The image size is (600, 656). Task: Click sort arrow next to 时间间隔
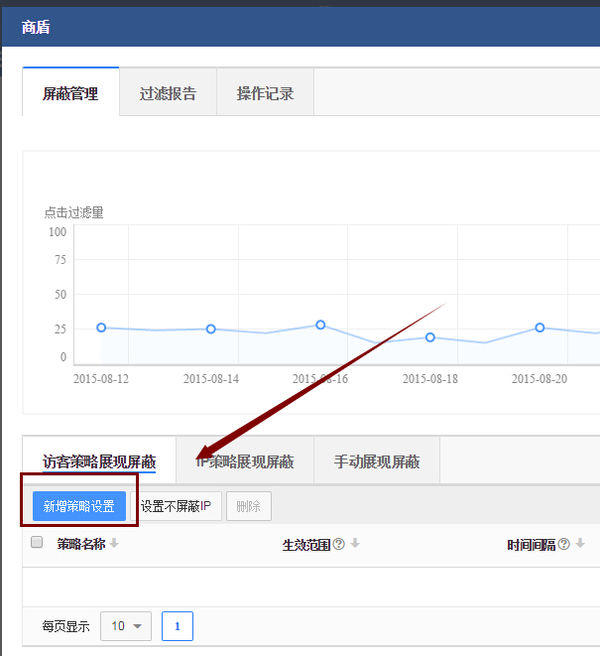[580, 544]
